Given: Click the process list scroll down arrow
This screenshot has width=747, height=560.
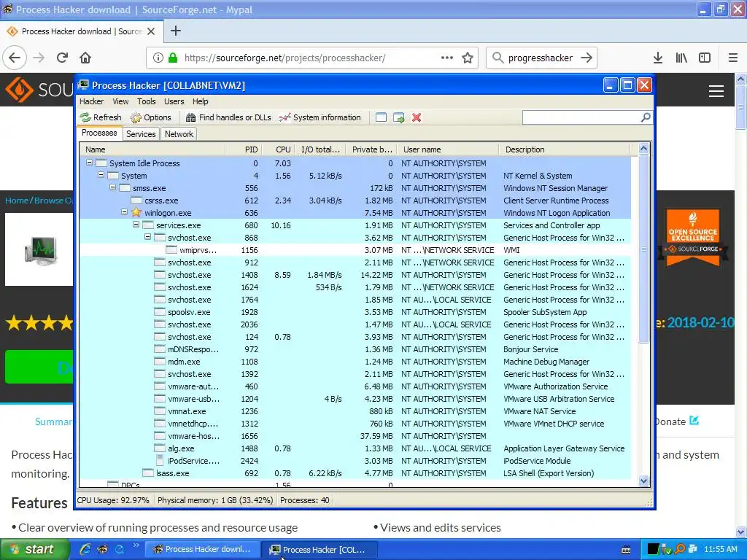Looking at the screenshot, I should tap(643, 481).
